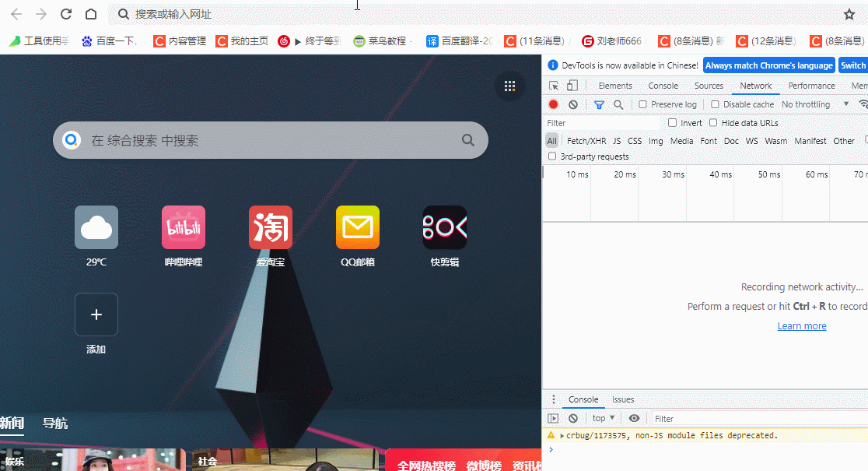Focus the address bar 搜索或输入网址

tap(476, 15)
